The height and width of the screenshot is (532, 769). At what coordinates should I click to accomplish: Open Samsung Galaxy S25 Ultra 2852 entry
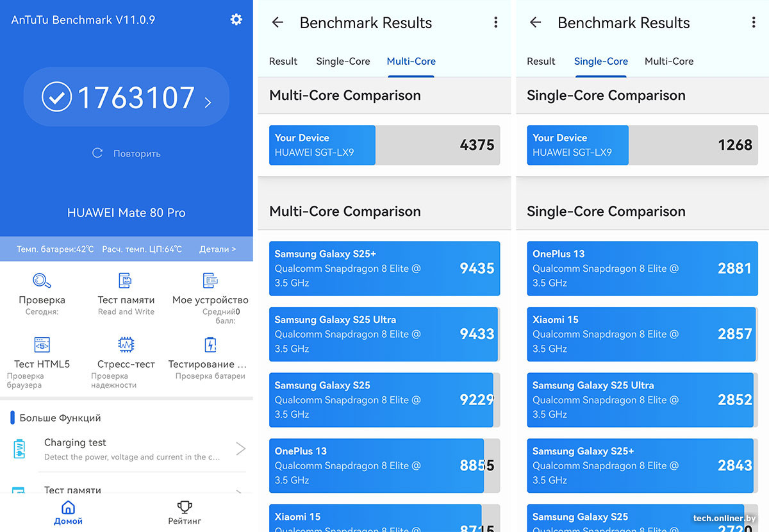pos(642,400)
